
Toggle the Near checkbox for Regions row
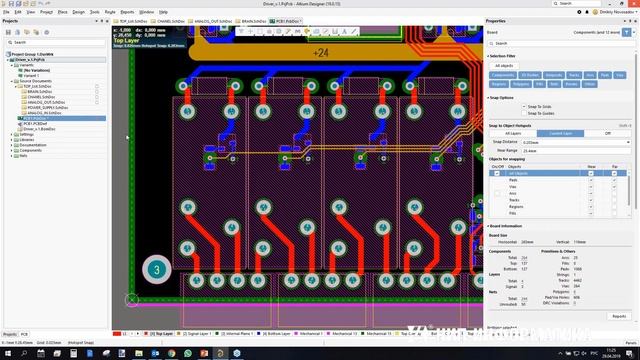591,207
